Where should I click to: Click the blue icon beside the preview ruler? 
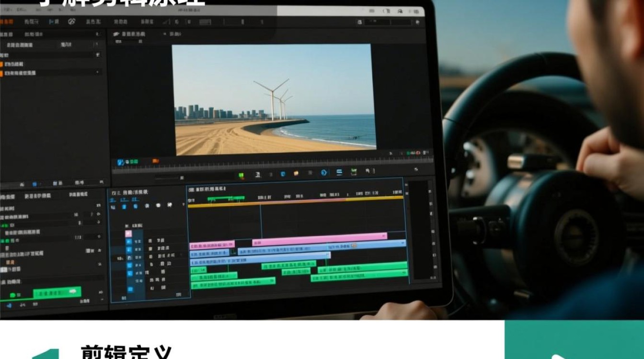click(121, 162)
